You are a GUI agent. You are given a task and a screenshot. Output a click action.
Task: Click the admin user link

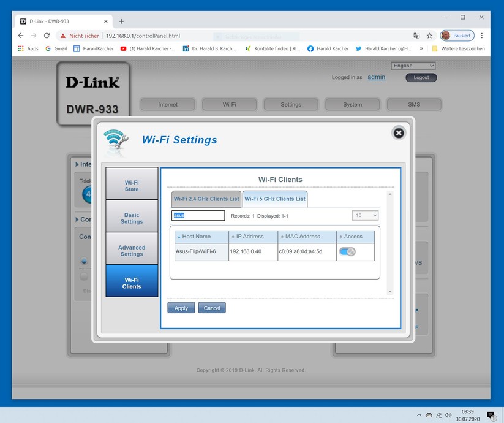(x=377, y=77)
